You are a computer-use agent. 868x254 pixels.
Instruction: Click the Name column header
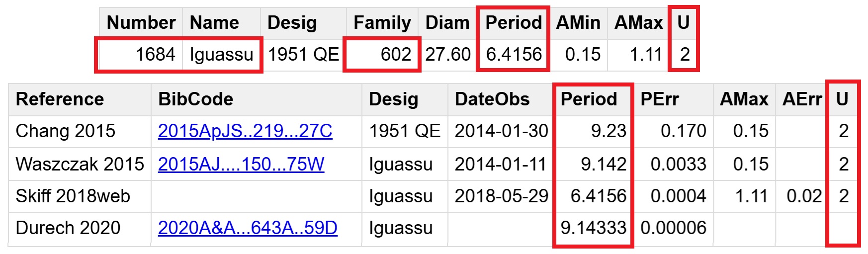214,23
